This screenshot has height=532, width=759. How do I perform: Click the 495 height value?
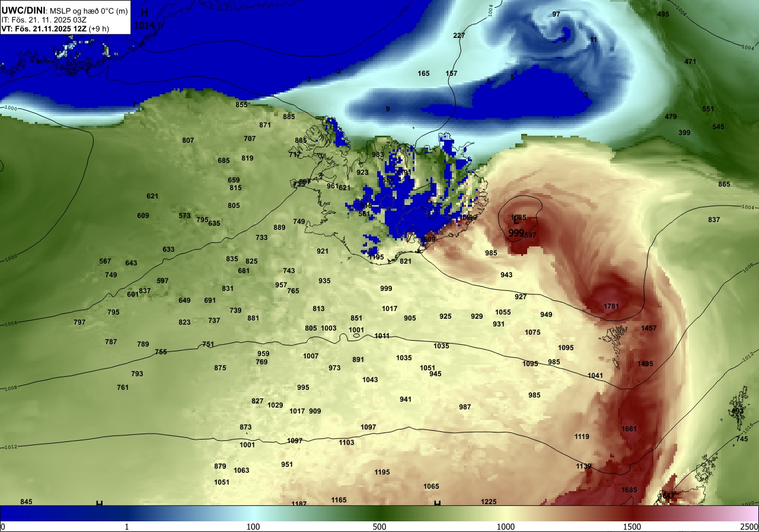point(663,14)
